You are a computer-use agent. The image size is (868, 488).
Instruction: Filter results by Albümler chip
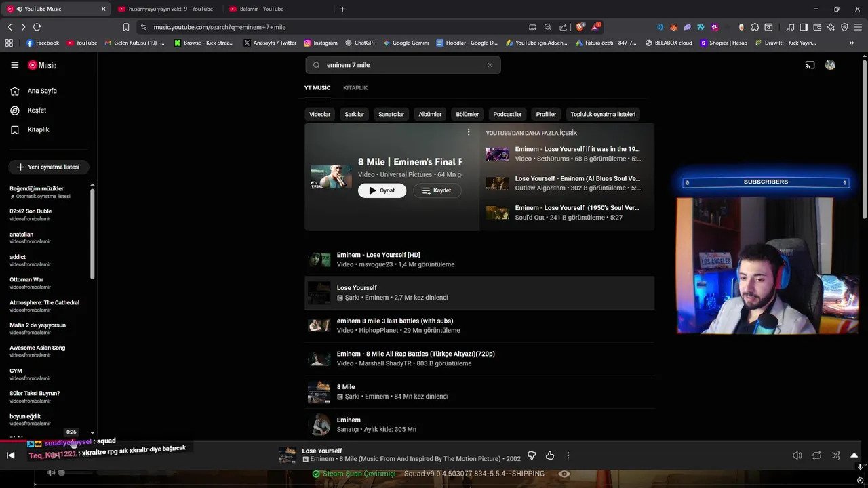(x=430, y=114)
